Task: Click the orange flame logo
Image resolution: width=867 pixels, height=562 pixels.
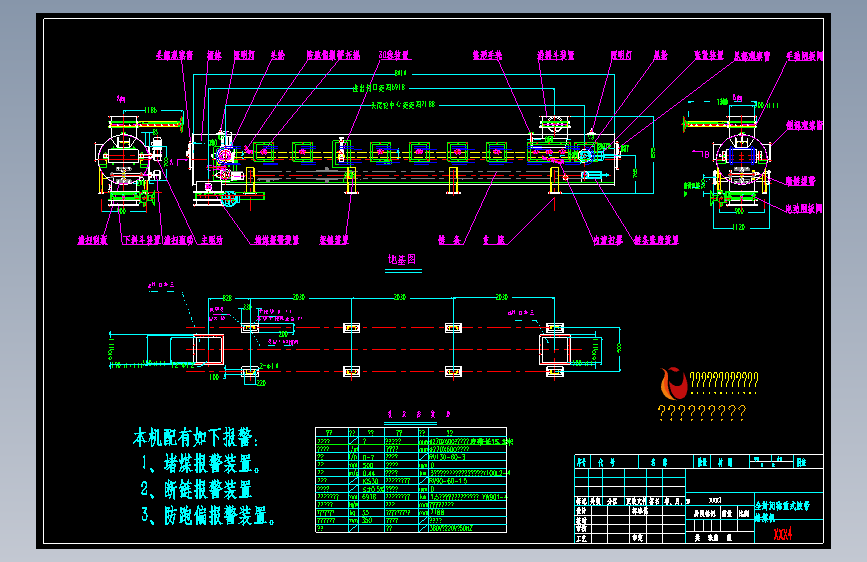Action: click(673, 383)
